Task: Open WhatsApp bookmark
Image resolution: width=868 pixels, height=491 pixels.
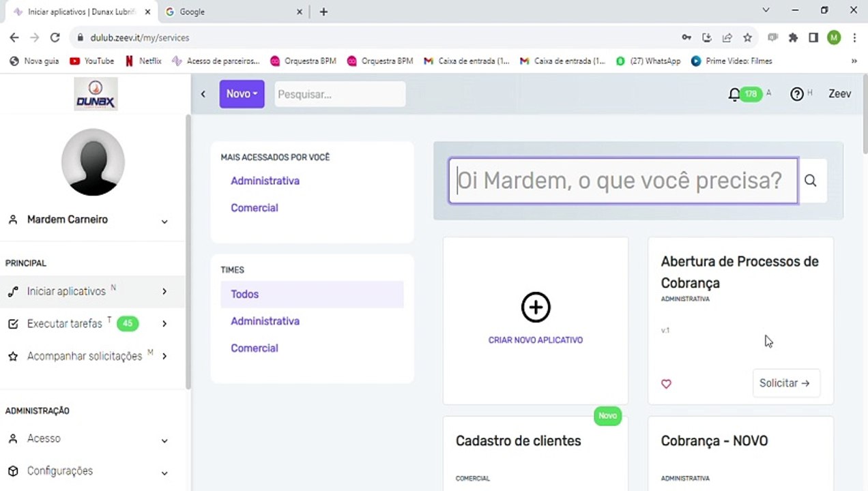Action: click(648, 61)
